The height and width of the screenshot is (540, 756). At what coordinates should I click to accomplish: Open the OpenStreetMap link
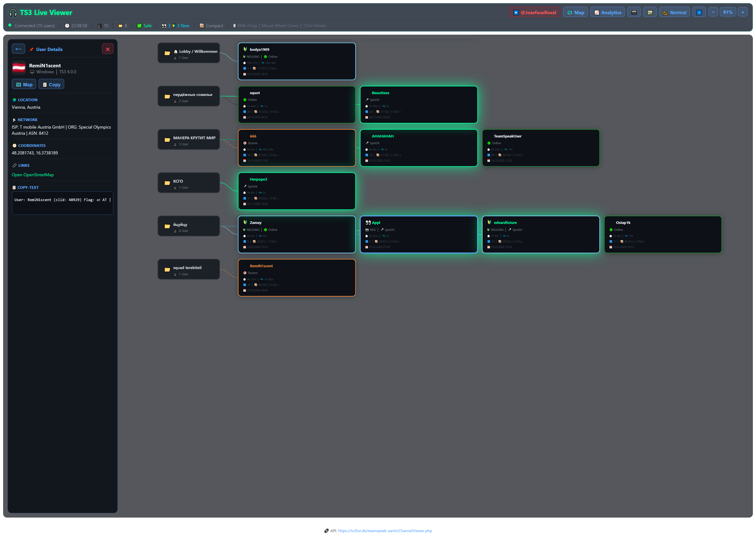pyautogui.click(x=32, y=175)
